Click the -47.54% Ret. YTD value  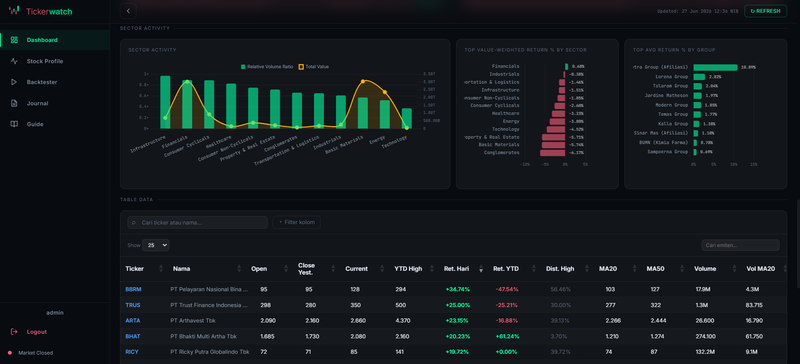[507, 289]
